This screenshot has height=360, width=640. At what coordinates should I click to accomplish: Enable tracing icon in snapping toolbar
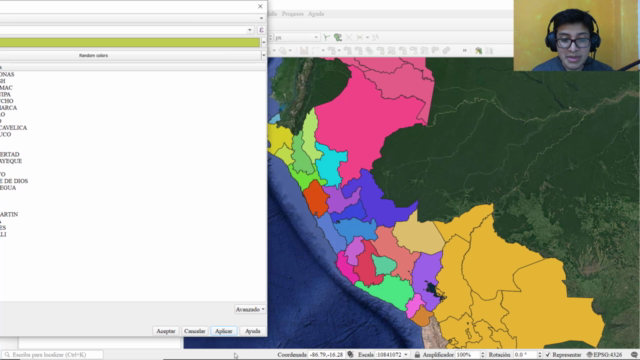[360, 38]
